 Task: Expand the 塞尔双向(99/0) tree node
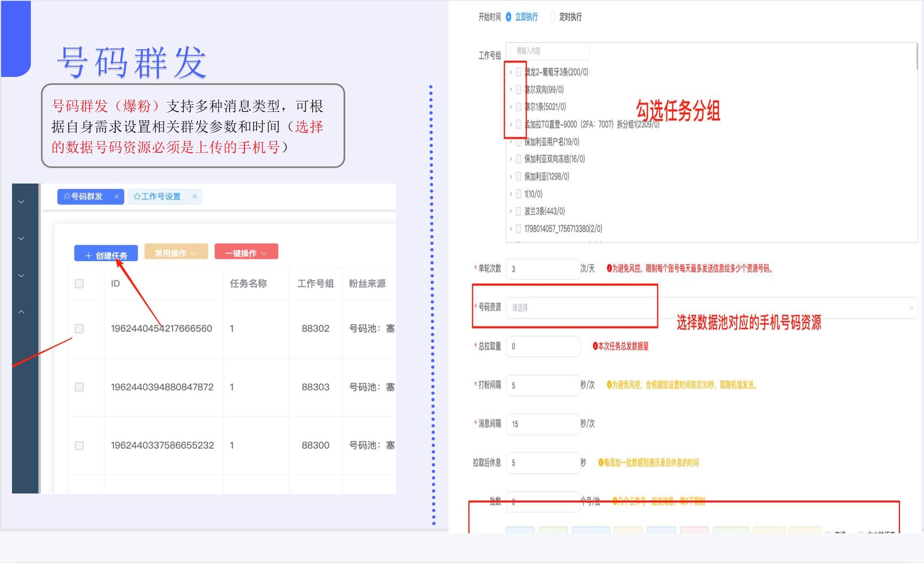(x=510, y=90)
